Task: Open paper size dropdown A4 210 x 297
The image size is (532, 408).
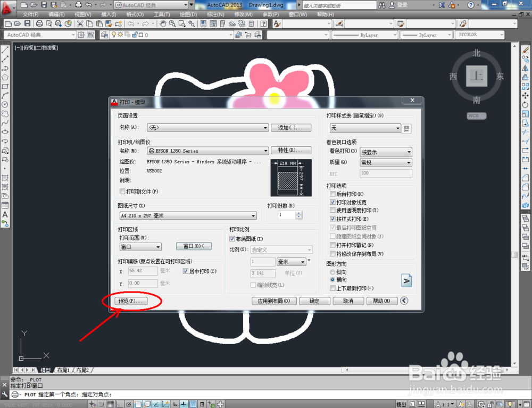Action: [x=188, y=215]
